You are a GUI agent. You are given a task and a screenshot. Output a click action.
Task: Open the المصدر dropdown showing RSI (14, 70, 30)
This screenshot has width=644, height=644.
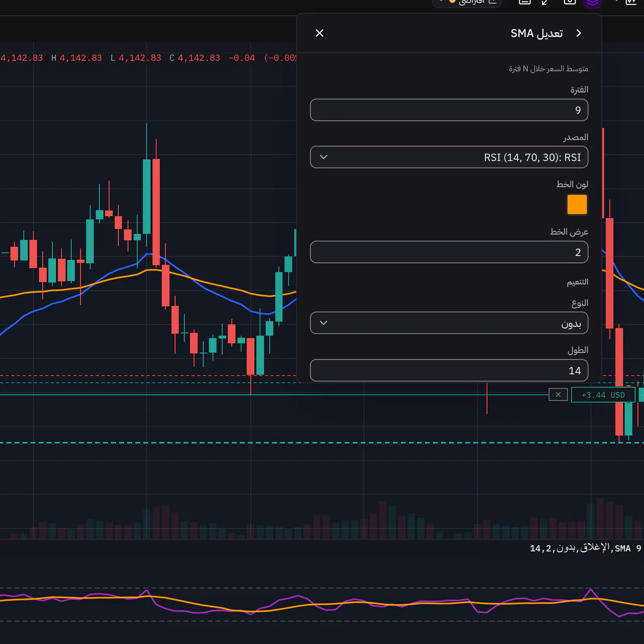click(449, 157)
